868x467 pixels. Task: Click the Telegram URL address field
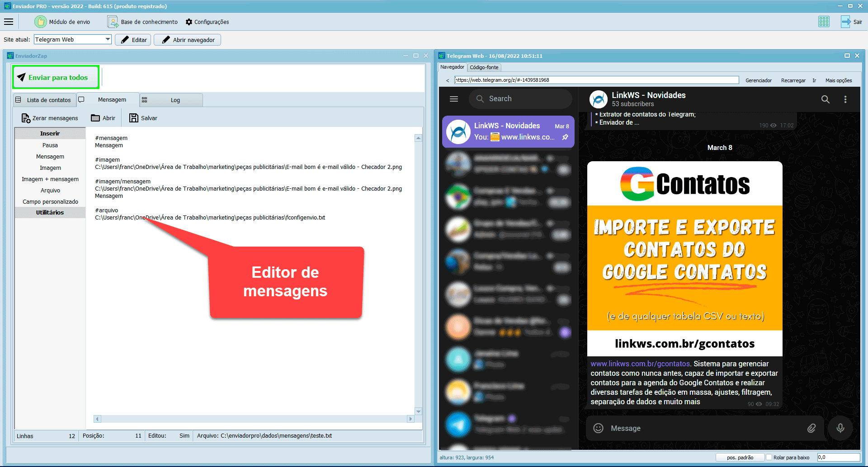[x=596, y=80]
